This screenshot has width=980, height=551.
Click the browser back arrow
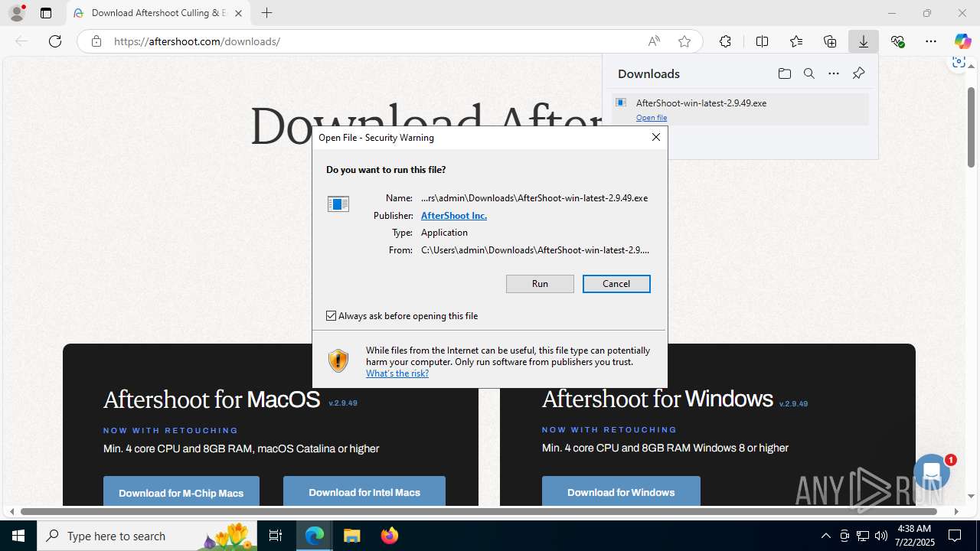click(x=21, y=41)
